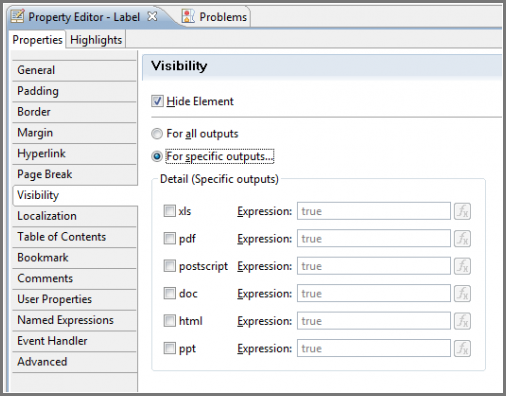Open expression builder for xls row
The width and height of the screenshot is (506, 396).
(x=462, y=211)
